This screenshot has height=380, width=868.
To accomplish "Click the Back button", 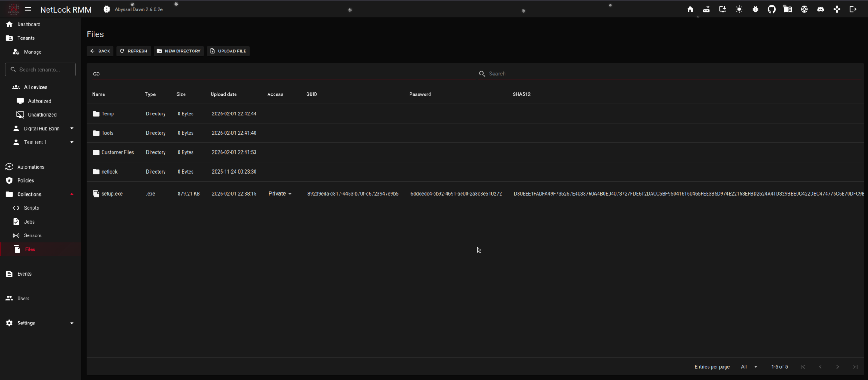I will [x=100, y=51].
